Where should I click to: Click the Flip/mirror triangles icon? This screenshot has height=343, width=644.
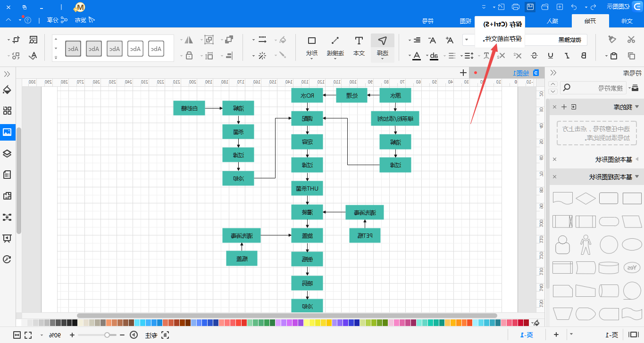[x=189, y=40]
